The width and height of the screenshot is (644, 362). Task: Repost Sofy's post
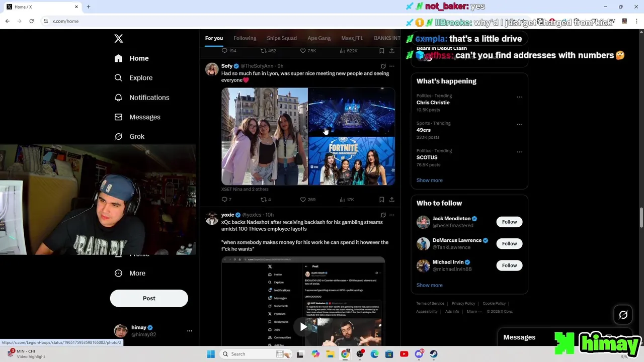[266, 200]
